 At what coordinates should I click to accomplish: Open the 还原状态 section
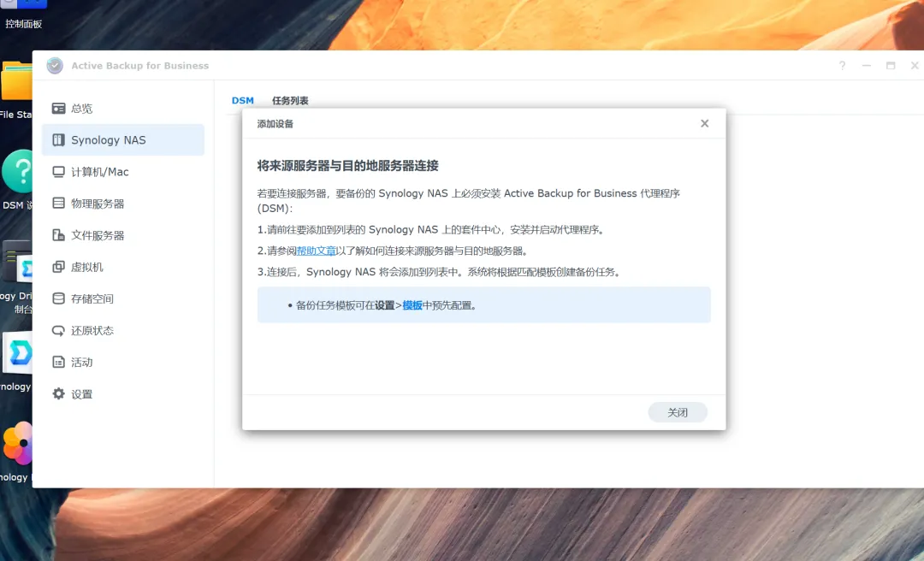pos(96,330)
